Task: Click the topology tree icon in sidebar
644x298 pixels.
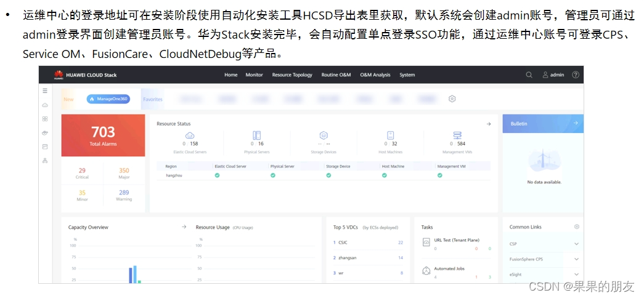Action: point(45,161)
